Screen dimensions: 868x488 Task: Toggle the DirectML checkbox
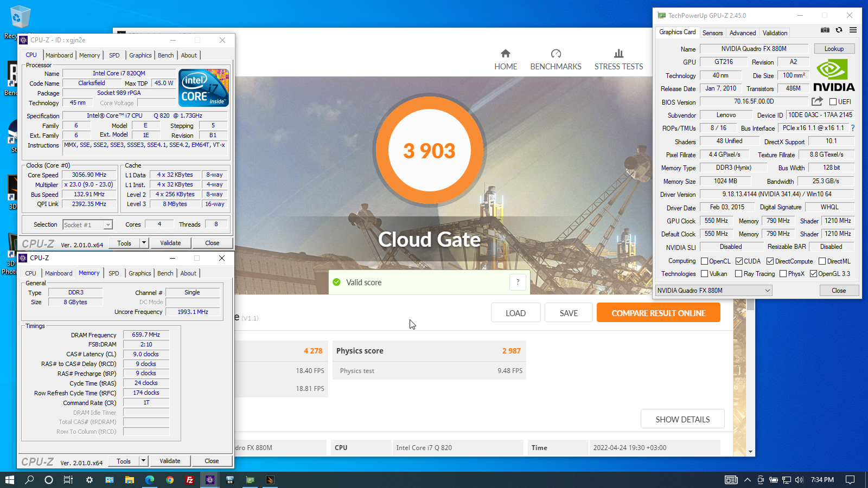(822, 261)
